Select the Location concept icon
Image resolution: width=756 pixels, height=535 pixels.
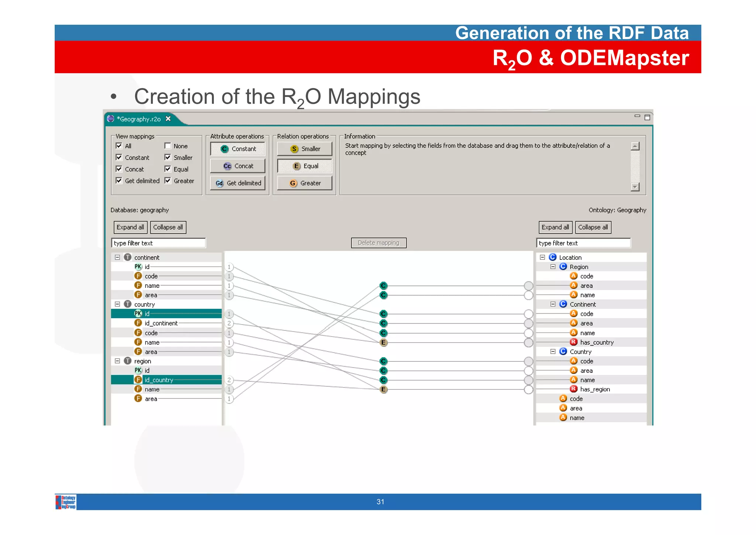(553, 257)
